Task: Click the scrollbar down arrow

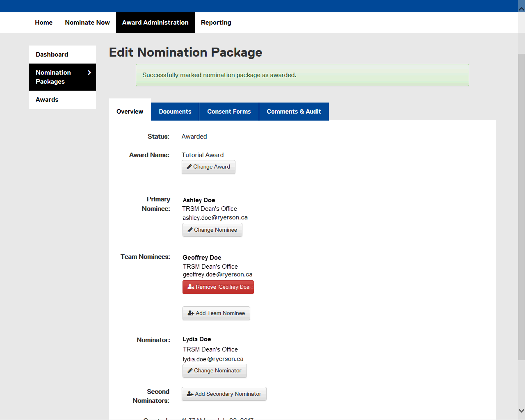Action: pyautogui.click(x=521, y=411)
